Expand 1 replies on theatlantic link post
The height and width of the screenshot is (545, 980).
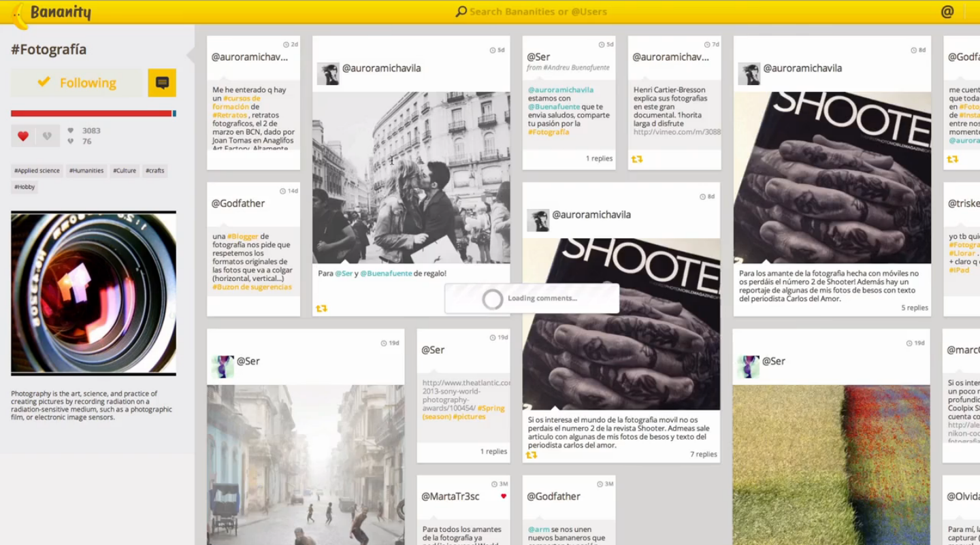click(493, 451)
